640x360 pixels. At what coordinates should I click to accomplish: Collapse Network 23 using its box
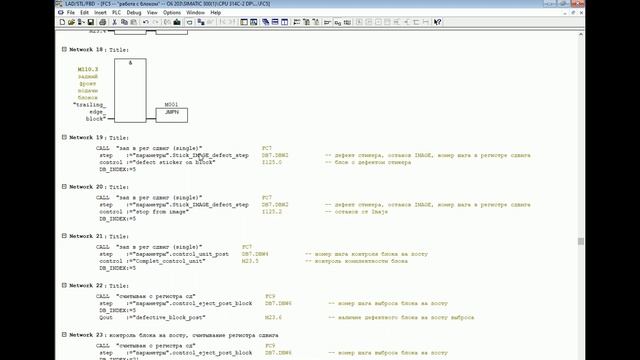(64, 335)
